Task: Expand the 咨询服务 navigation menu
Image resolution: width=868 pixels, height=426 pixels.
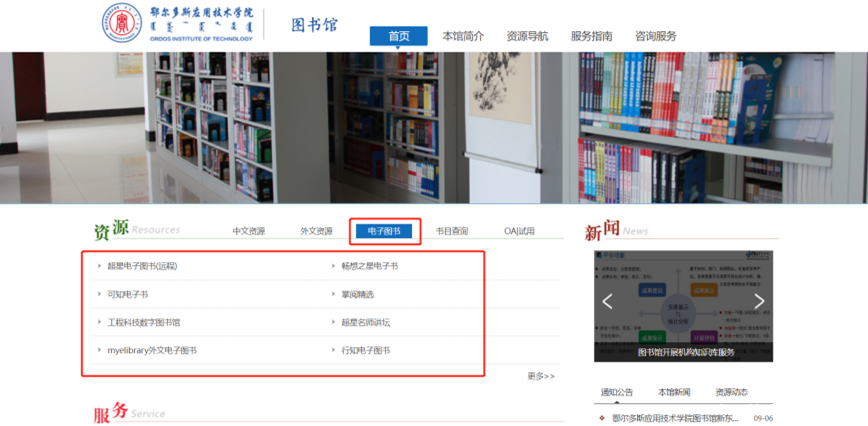Action: [655, 36]
